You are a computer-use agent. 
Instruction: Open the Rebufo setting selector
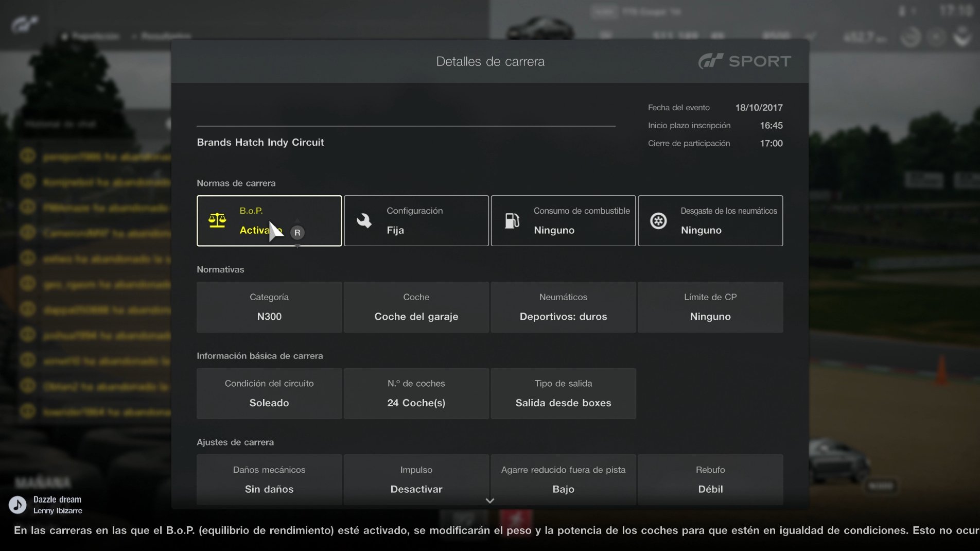(710, 479)
